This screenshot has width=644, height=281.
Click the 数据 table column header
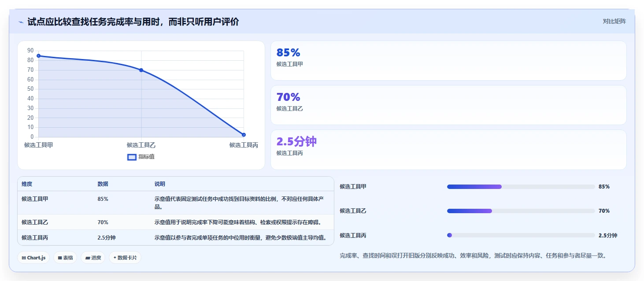(103, 184)
